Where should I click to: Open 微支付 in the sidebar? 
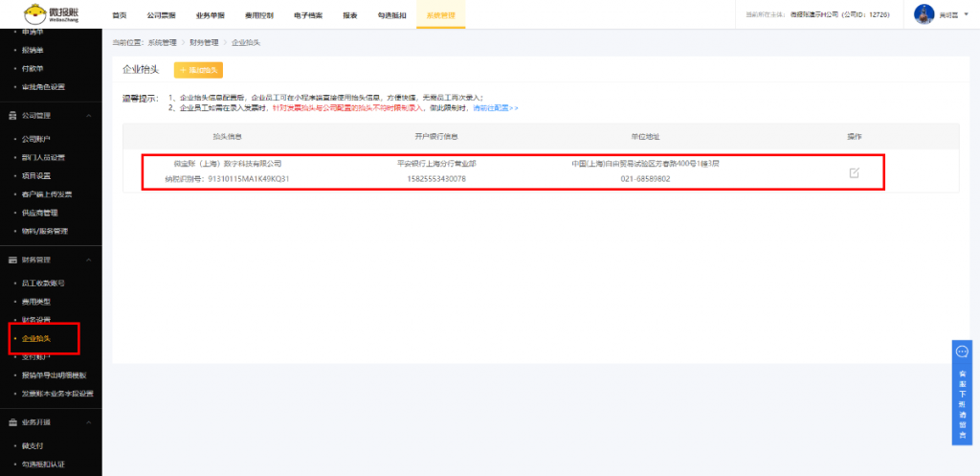pos(33,445)
